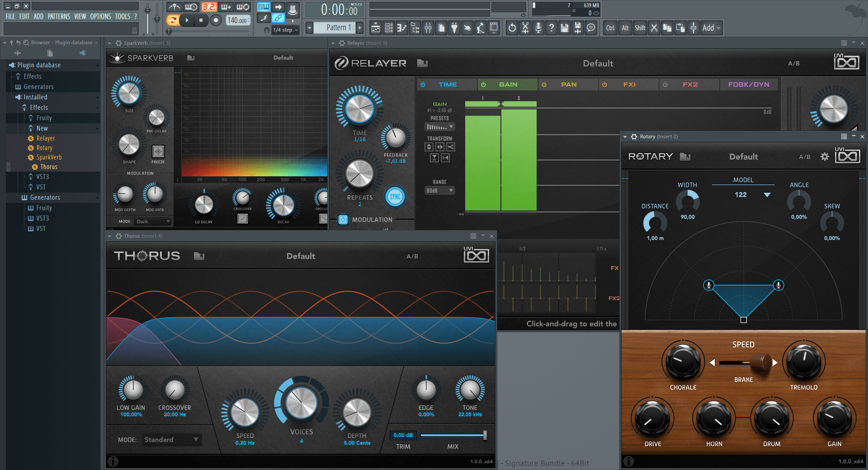Select Relayer in the plugin browser tree
Viewport: 868px width, 470px height.
pos(46,138)
